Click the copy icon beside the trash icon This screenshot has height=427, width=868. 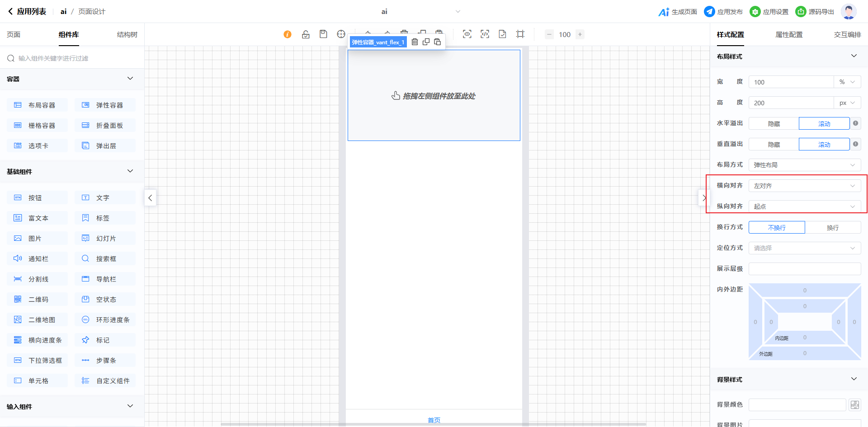(426, 42)
